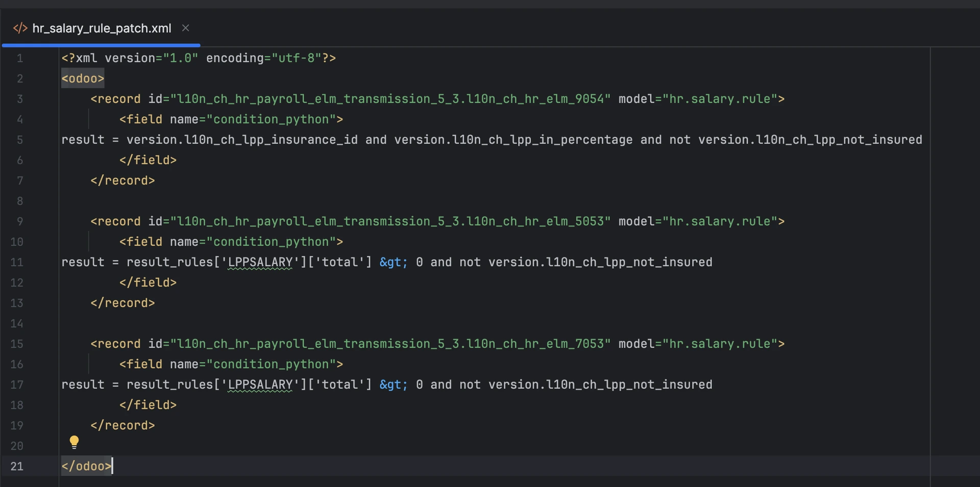Viewport: 980px width, 487px height.
Task: Click record id ending in elm_7053
Action: tap(380, 344)
